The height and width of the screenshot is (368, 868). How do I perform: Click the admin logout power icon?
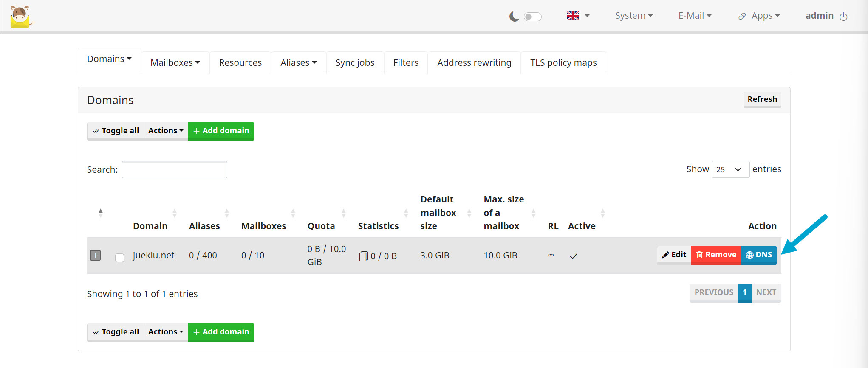[843, 17]
